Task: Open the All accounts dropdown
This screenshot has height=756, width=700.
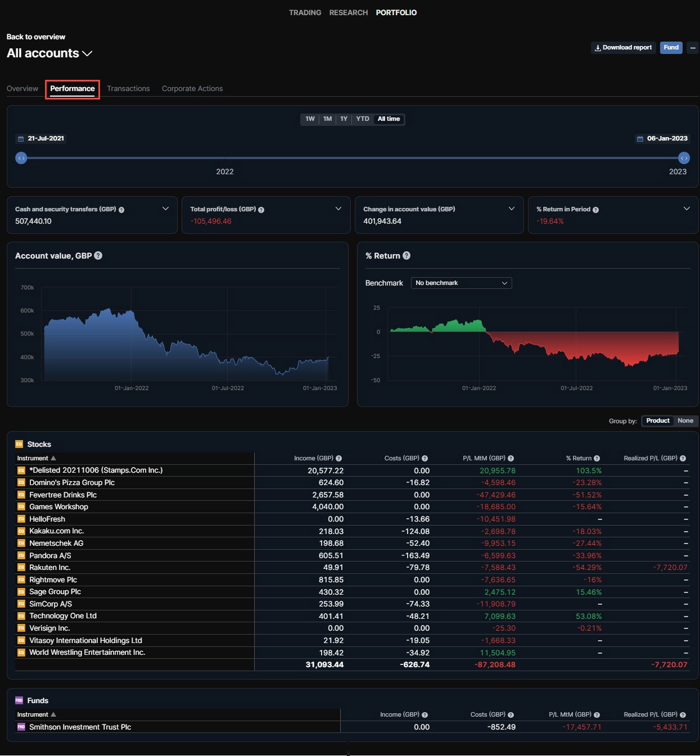Action: [49, 53]
